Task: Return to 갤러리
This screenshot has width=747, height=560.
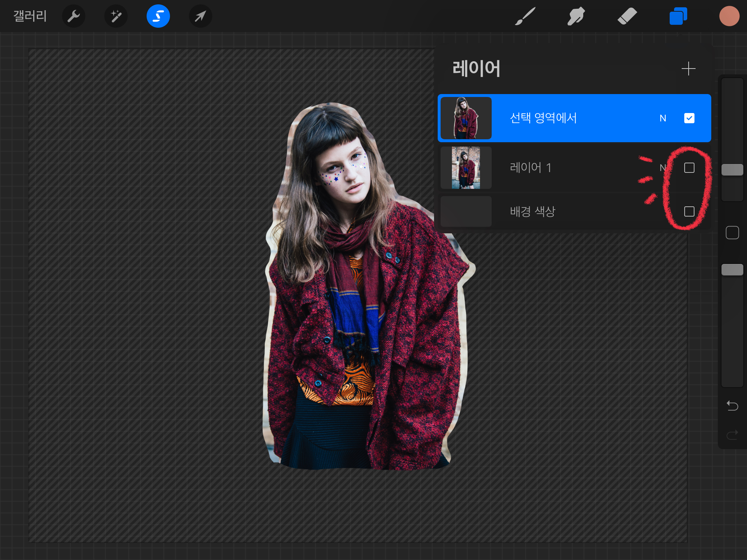Action: (30, 16)
